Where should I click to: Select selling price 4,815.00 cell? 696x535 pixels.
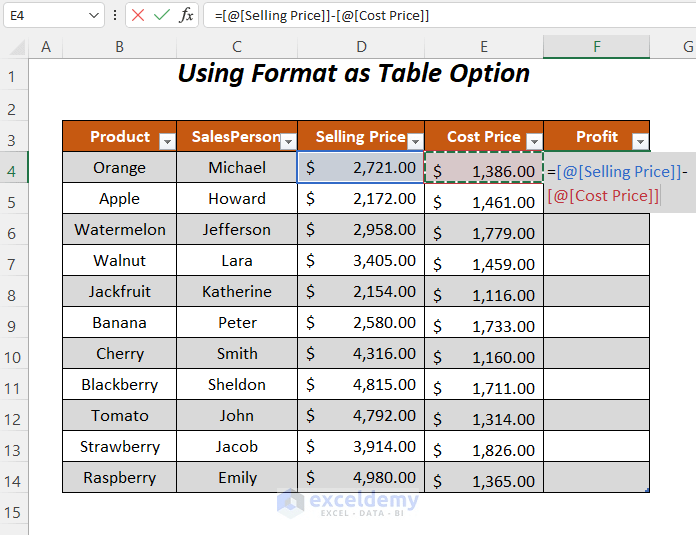point(361,384)
